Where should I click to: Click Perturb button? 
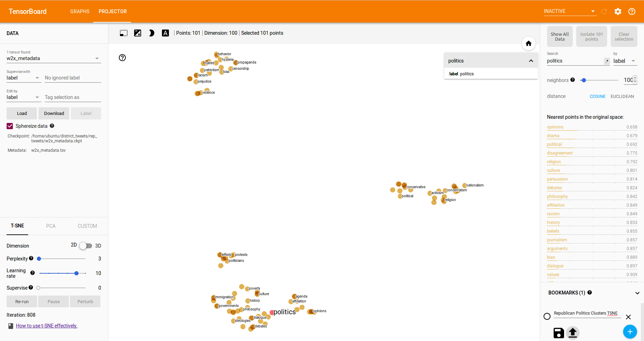click(x=85, y=301)
